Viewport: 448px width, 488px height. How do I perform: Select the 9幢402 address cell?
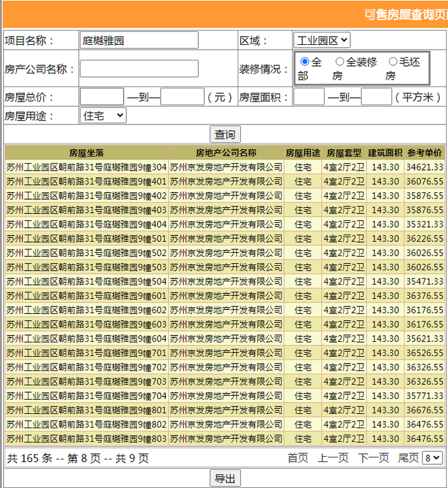(x=86, y=195)
